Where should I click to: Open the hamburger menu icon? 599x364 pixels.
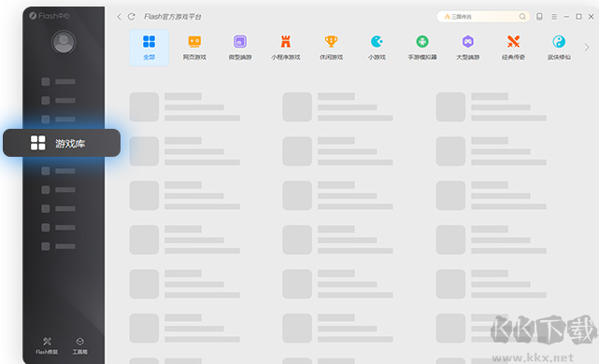554,17
